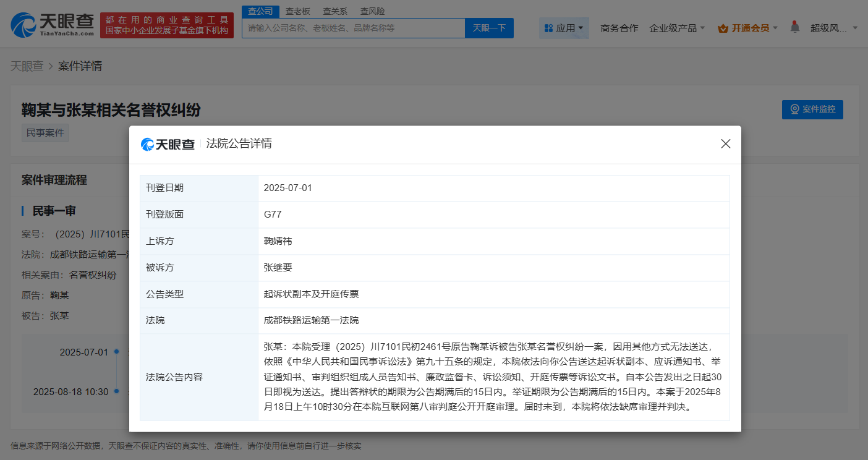The height and width of the screenshot is (460, 868).
Task: Select the 查风险 search tab
Action: tap(373, 11)
